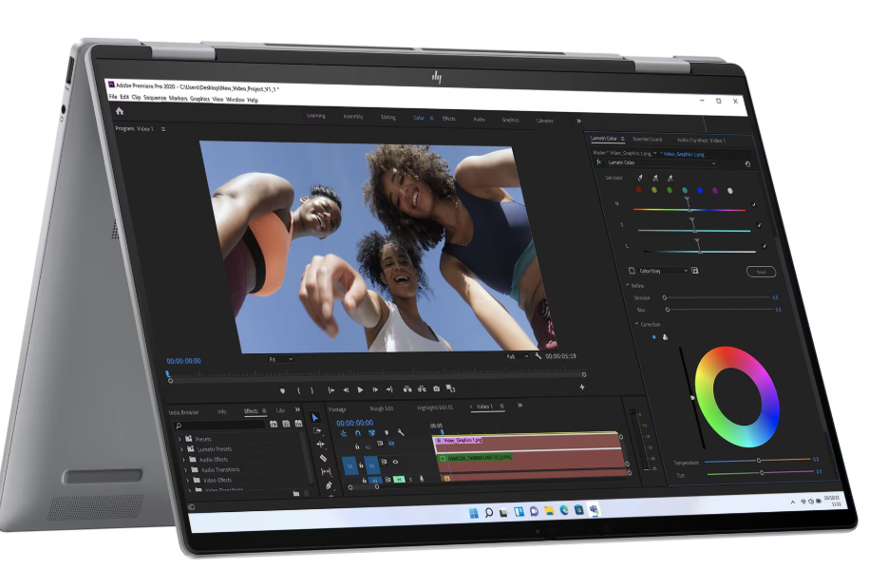Image resolution: width=869 pixels, height=588 pixels.
Task: Pick the blue color swatch
Action: click(700, 190)
